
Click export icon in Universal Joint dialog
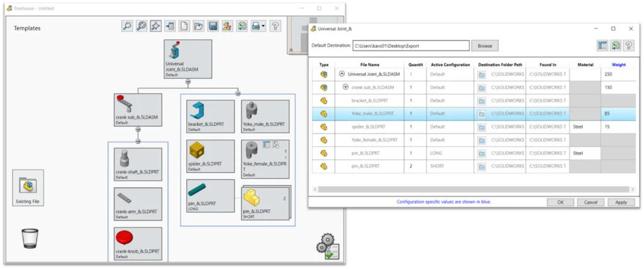tap(615, 45)
